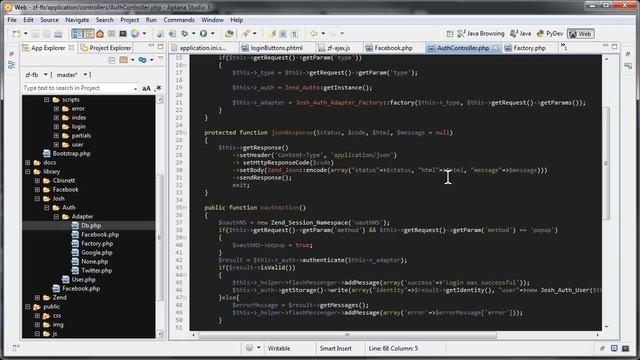Maximize the editor area
Image resolution: width=640 pixels, height=360 pixels.
click(614, 47)
